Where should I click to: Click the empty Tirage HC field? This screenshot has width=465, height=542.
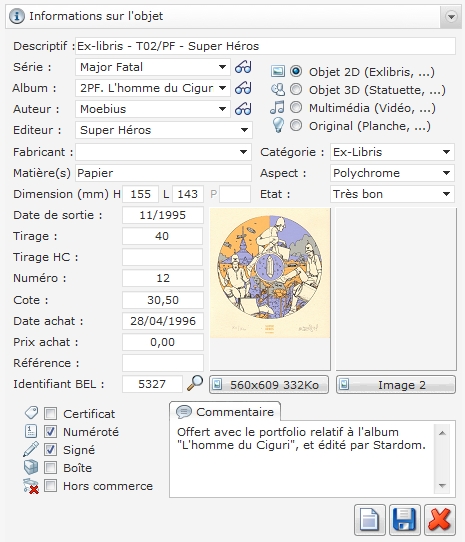click(x=162, y=258)
